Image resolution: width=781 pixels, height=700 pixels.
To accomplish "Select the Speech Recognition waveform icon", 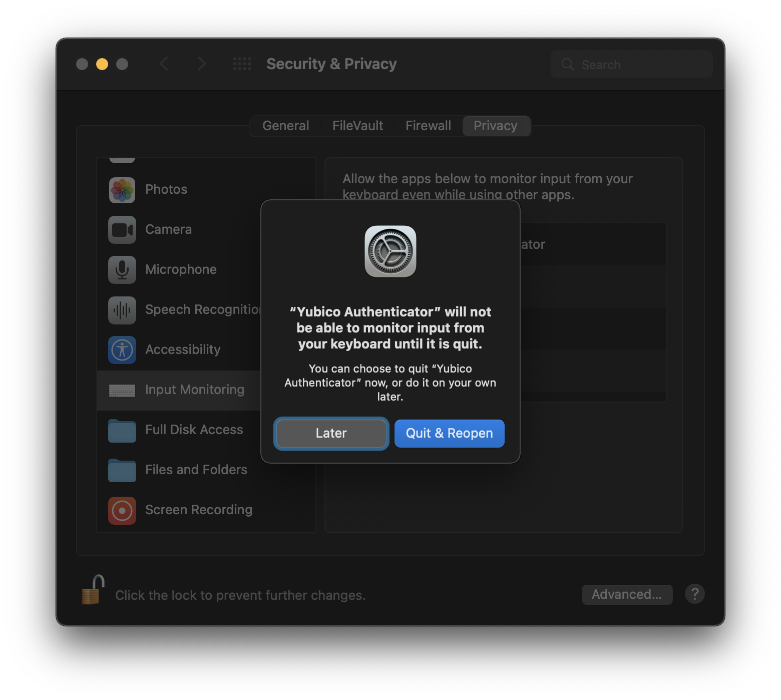I will click(122, 310).
